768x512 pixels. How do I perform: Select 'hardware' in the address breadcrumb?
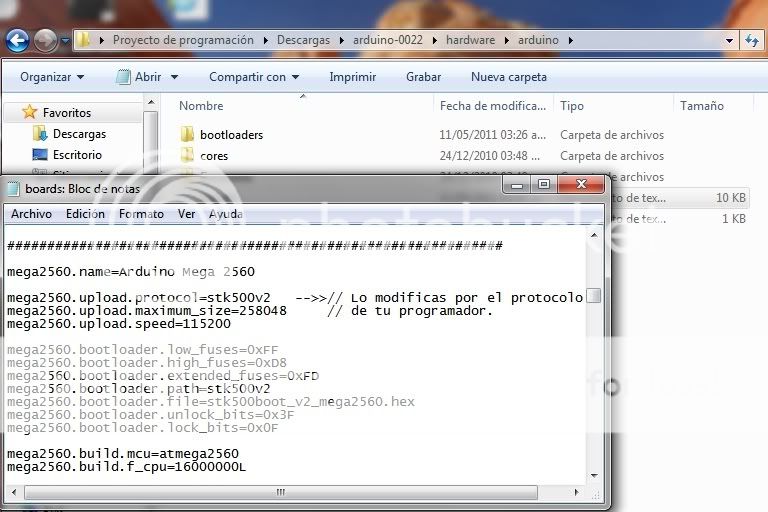(470, 40)
